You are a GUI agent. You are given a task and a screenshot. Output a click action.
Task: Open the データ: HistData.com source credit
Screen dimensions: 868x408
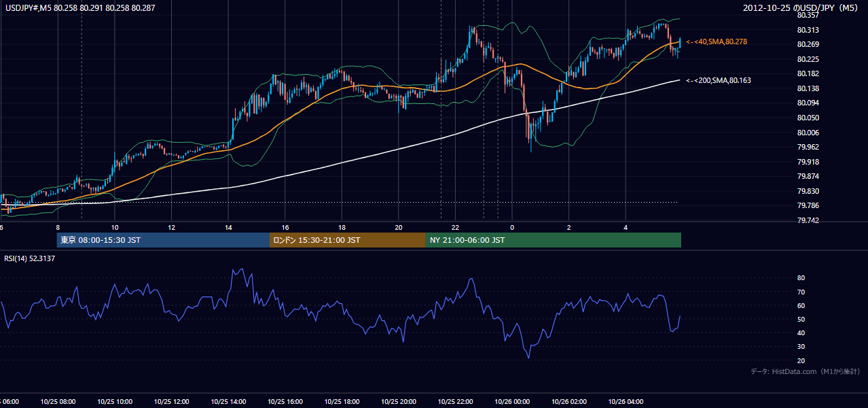[x=806, y=371]
